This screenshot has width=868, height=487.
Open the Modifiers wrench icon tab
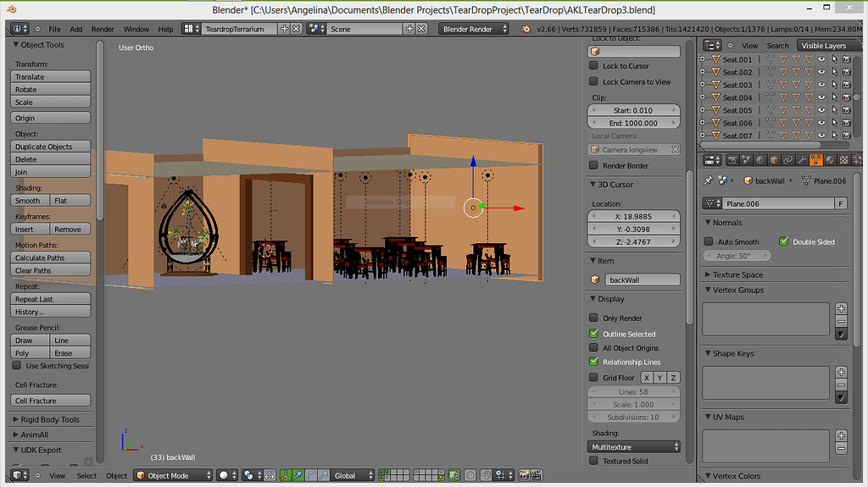click(x=802, y=160)
